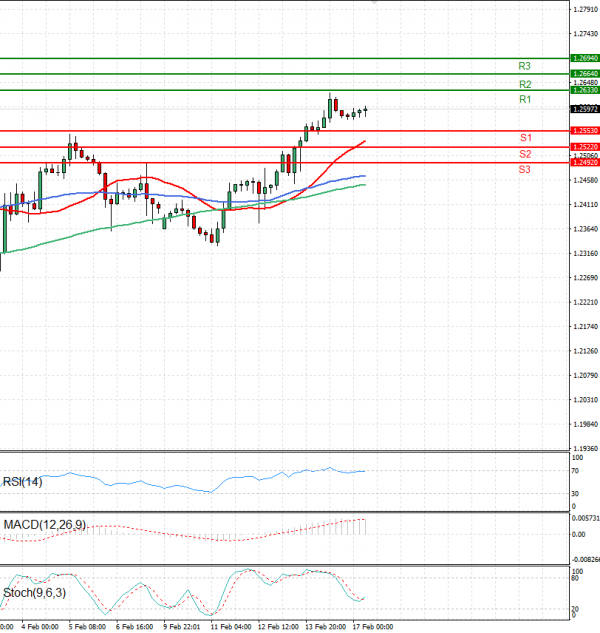The height and width of the screenshot is (633, 600).
Task: Click the 11 Feb 04:00 time label
Action: coord(231,627)
